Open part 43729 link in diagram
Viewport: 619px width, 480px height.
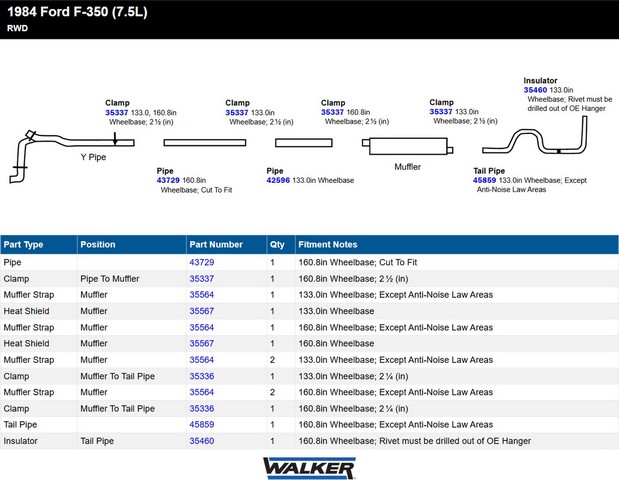click(168, 180)
